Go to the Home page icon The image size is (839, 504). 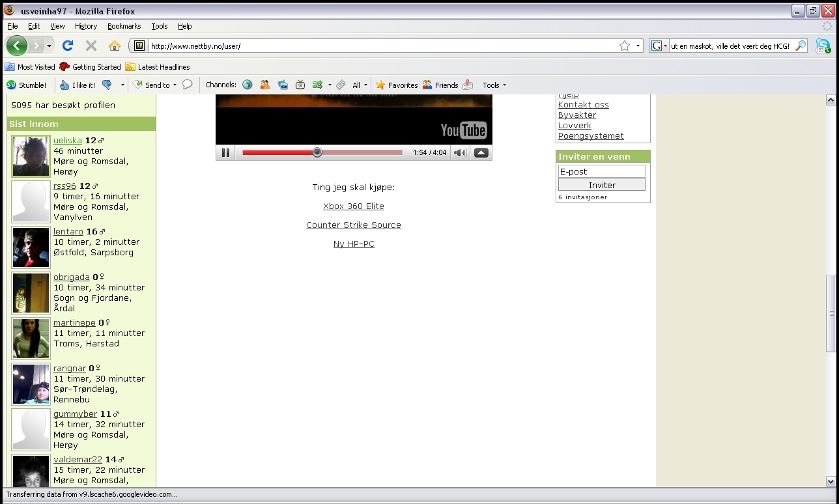click(x=115, y=46)
